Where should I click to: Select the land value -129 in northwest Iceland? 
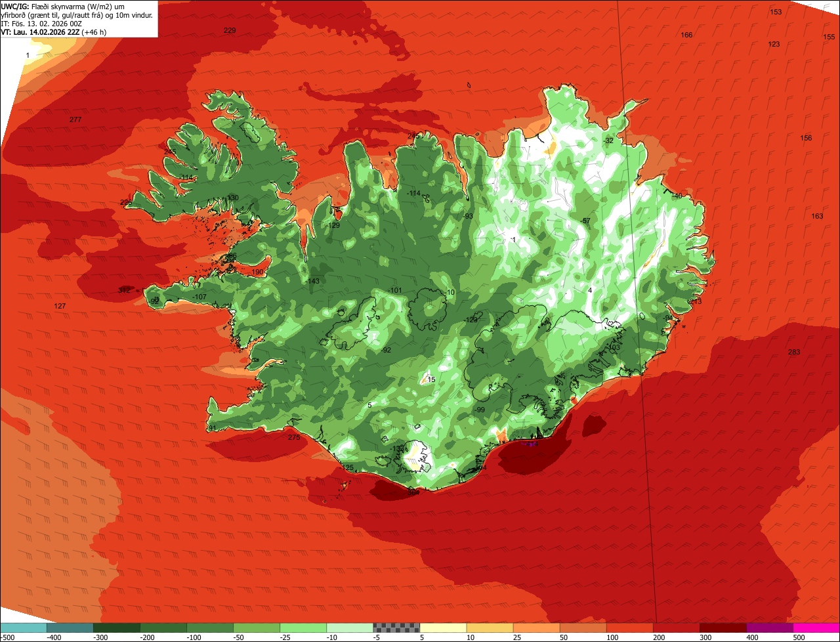(x=333, y=225)
